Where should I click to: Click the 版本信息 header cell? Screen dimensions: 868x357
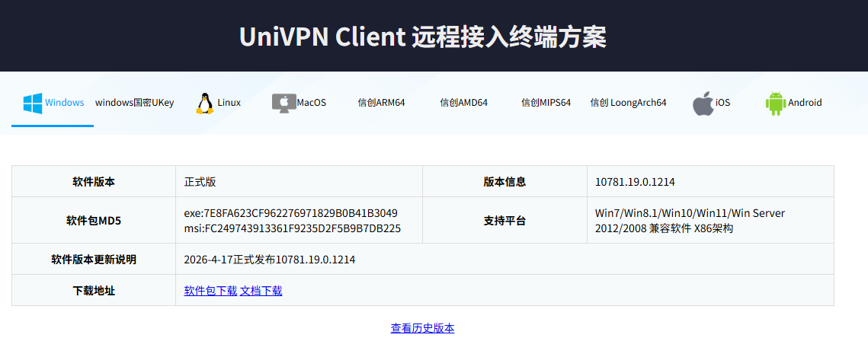point(504,181)
